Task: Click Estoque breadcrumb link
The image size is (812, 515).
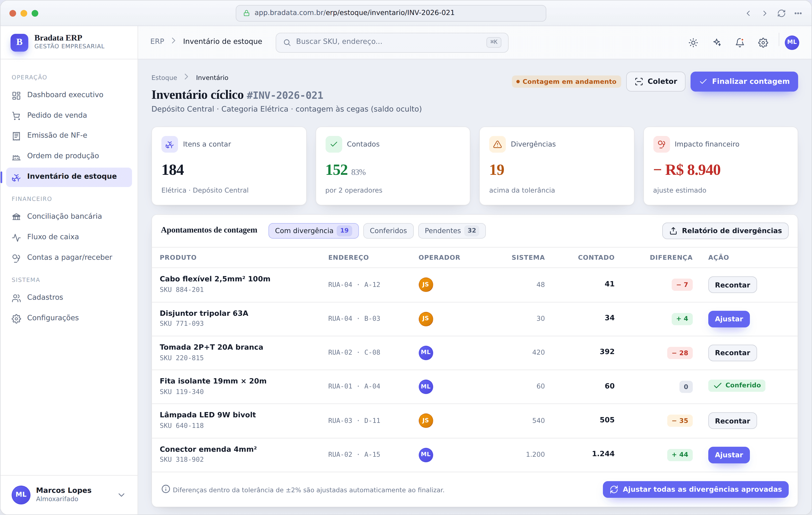Action: [x=164, y=78]
